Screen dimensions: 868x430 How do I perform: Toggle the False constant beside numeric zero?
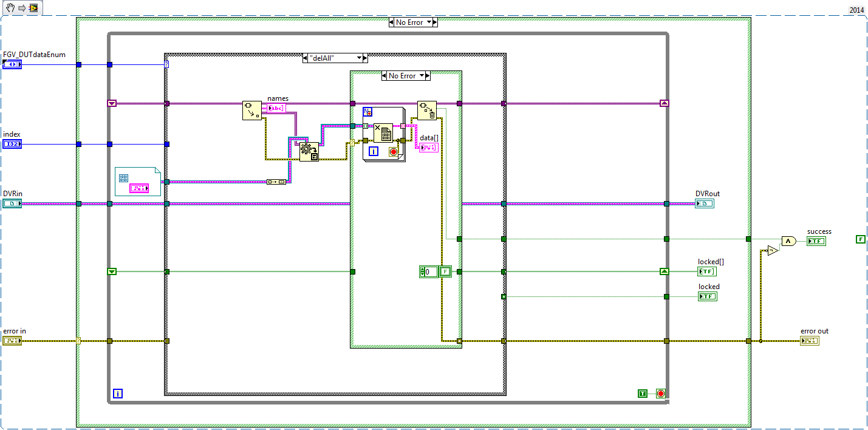(x=445, y=271)
